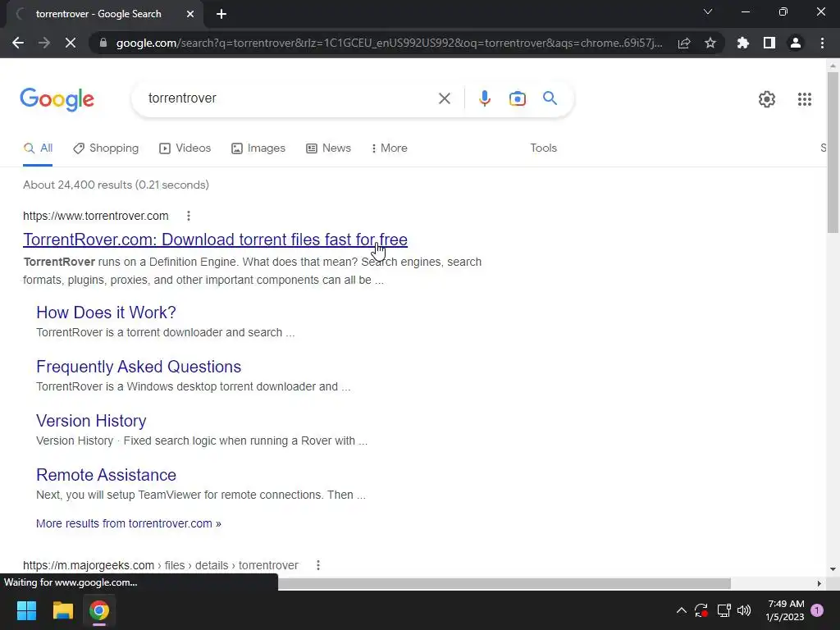Open File Explorer from the taskbar
840x630 pixels.
62,610
